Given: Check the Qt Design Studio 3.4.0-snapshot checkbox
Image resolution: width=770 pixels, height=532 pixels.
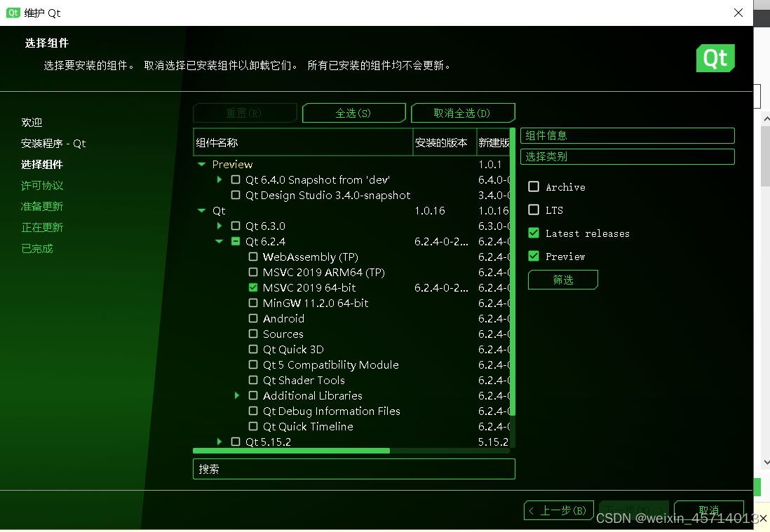Looking at the screenshot, I should tap(236, 195).
